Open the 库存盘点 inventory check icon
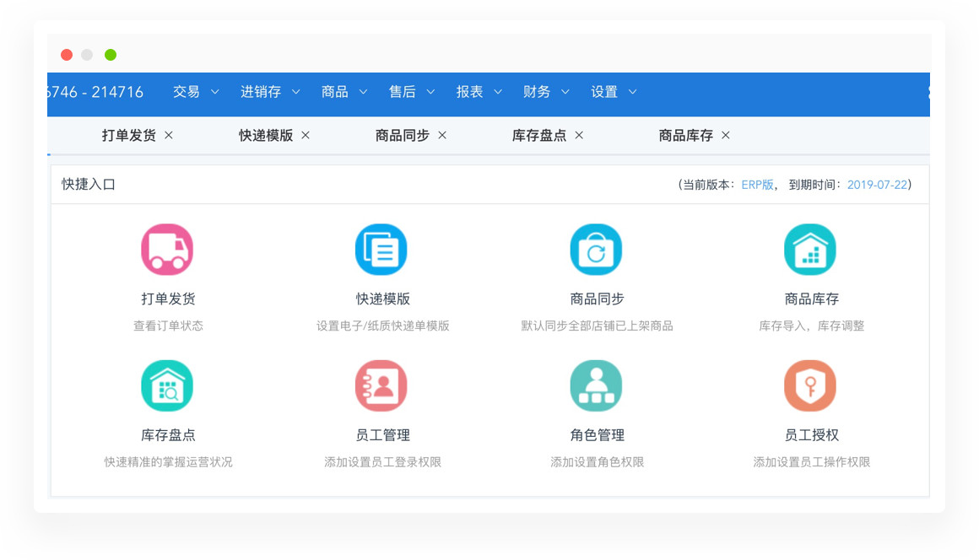 (167, 386)
